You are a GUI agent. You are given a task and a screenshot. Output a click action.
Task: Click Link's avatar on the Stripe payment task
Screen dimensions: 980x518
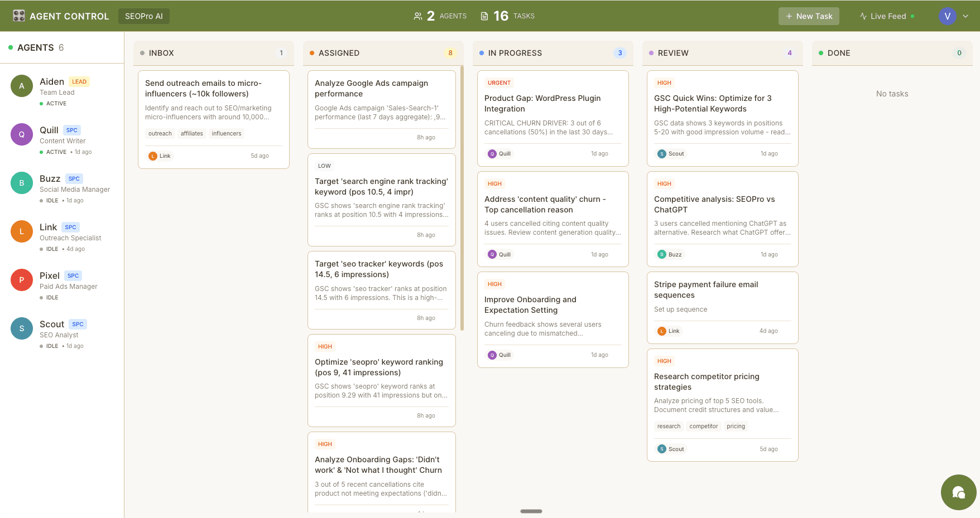click(662, 331)
